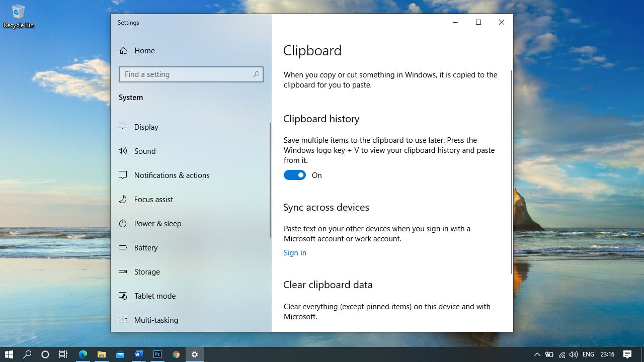Click the Power & sleep icon
Screen dimensions: 644x362
(x=123, y=223)
